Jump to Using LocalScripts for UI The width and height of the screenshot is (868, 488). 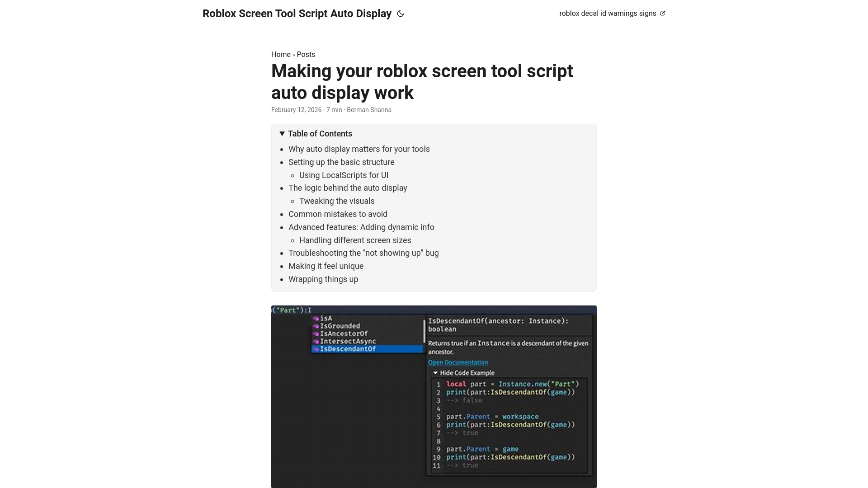click(x=344, y=175)
